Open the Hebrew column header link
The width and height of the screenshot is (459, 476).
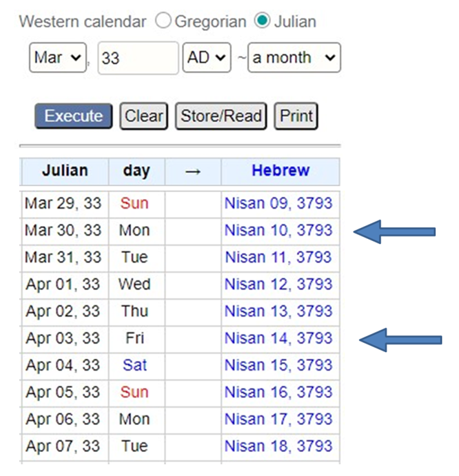tap(280, 170)
